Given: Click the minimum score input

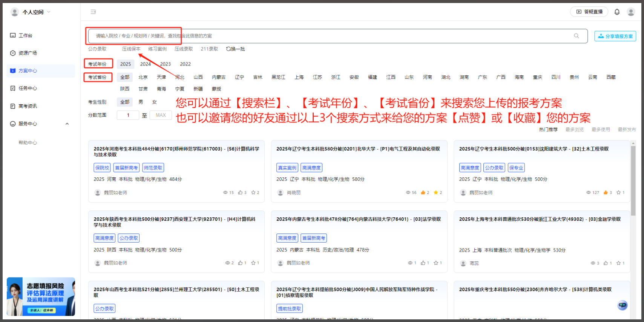Looking at the screenshot, I should pyautogui.click(x=128, y=115).
